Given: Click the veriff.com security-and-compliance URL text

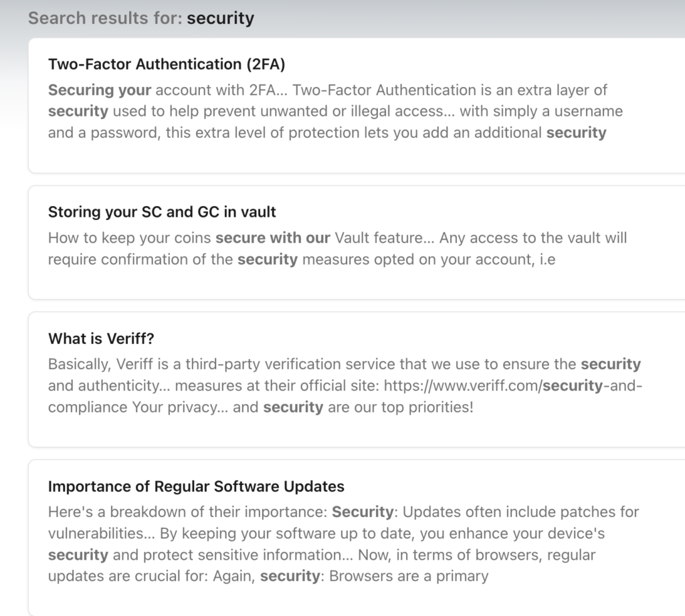Looking at the screenshot, I should coord(513,386).
